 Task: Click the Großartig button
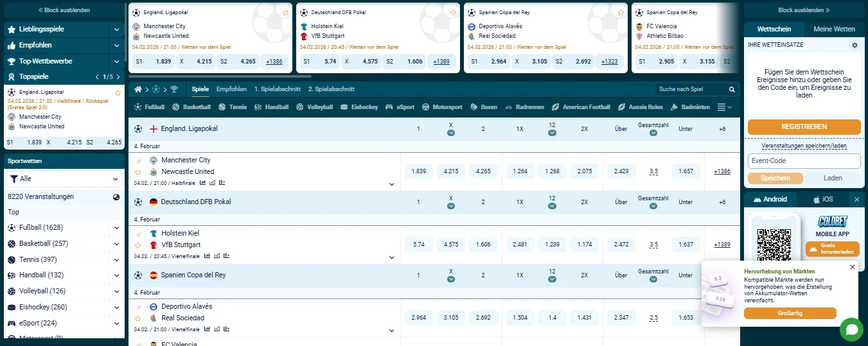(x=790, y=313)
